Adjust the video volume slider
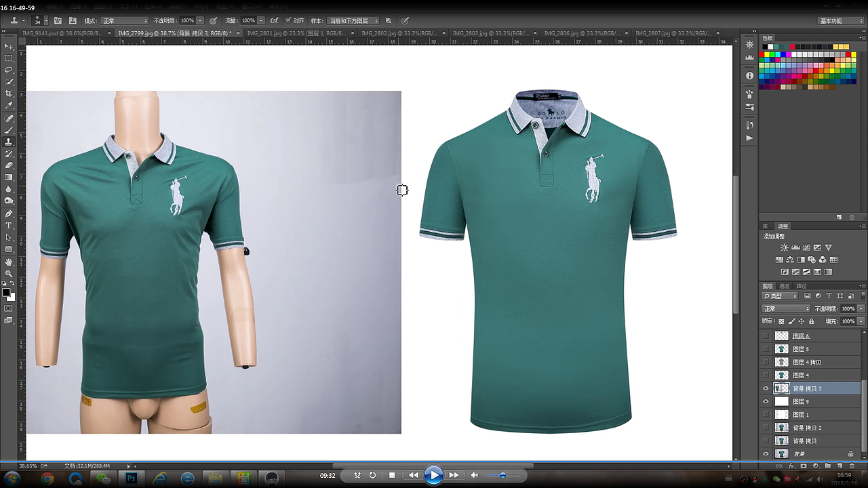The height and width of the screenshot is (488, 868). pos(502,475)
